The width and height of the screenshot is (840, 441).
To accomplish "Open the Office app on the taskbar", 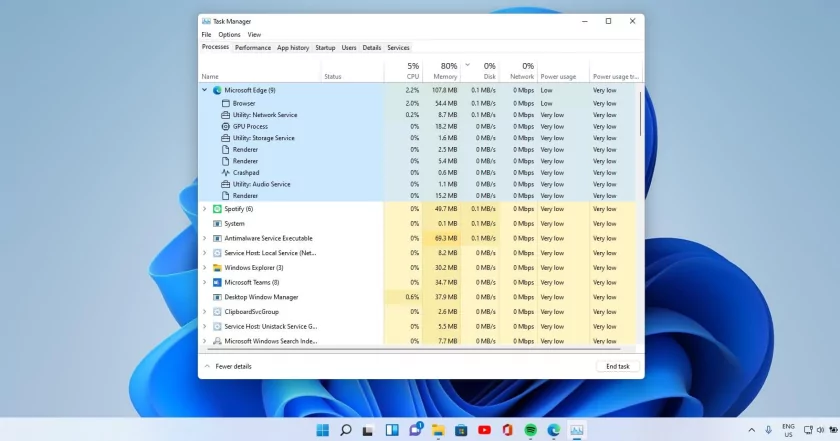I will pyautogui.click(x=508, y=430).
